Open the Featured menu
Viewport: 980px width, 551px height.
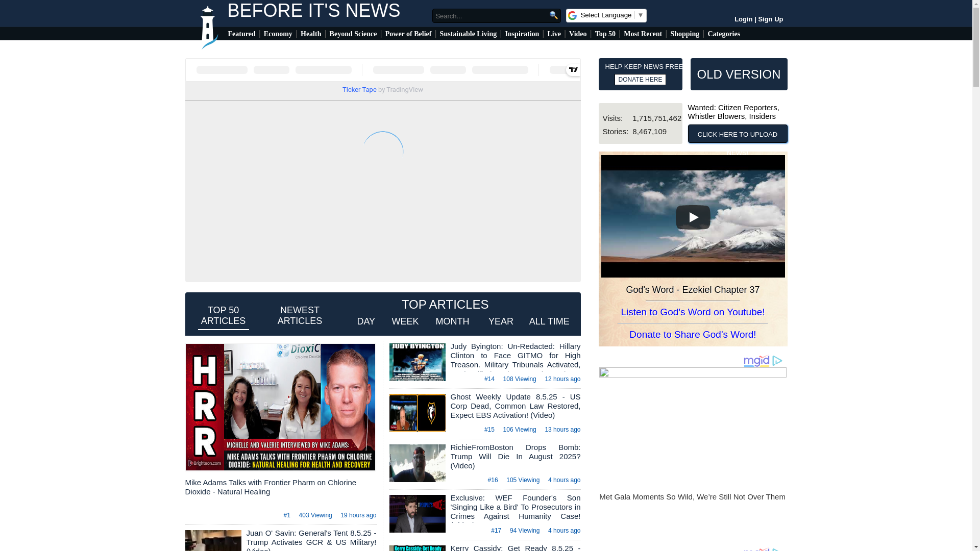[241, 34]
